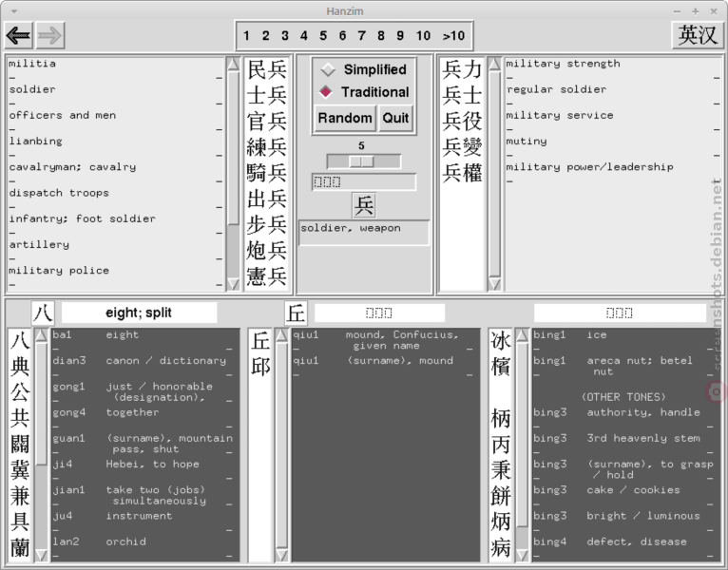The height and width of the screenshot is (570, 728).
Task: Select compound 憲兵
Action: pos(267,276)
